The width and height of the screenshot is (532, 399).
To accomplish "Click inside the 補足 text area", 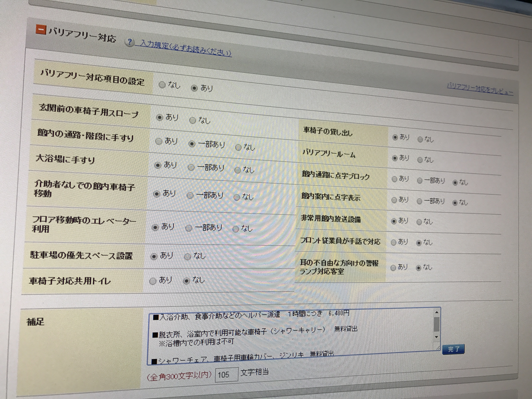I will click(x=289, y=337).
